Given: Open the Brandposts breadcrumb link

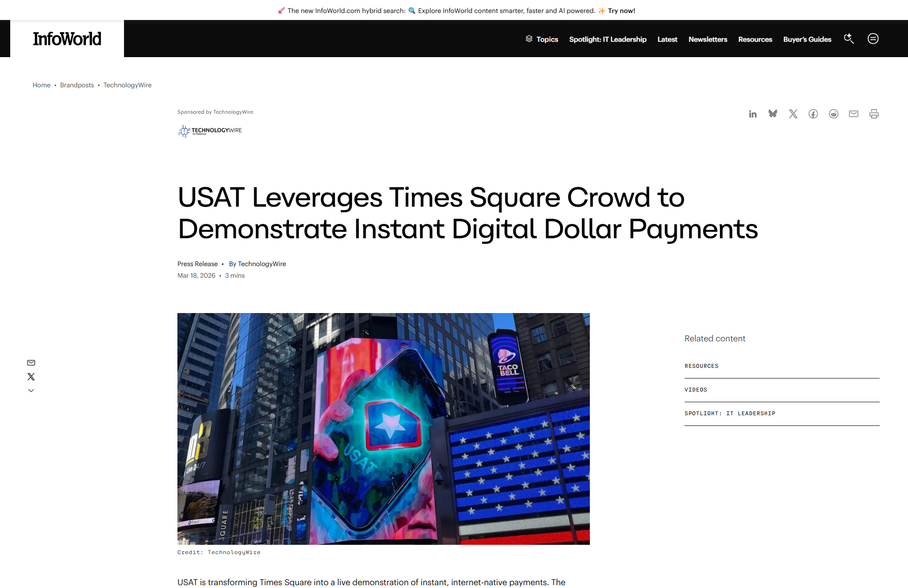Looking at the screenshot, I should 77,85.
